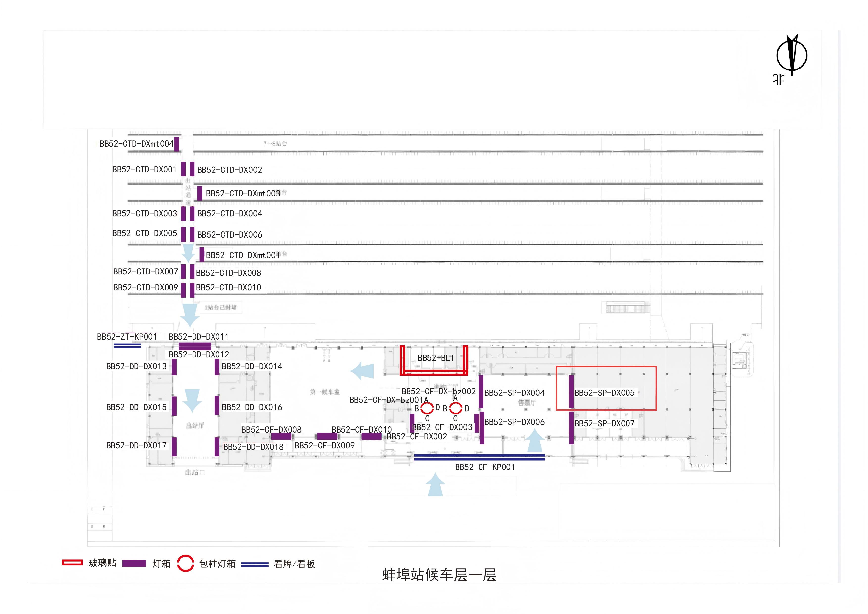Click the purple bar under BB52-CF-DX008
Viewport: 868px width, 614px height.
coord(281,436)
